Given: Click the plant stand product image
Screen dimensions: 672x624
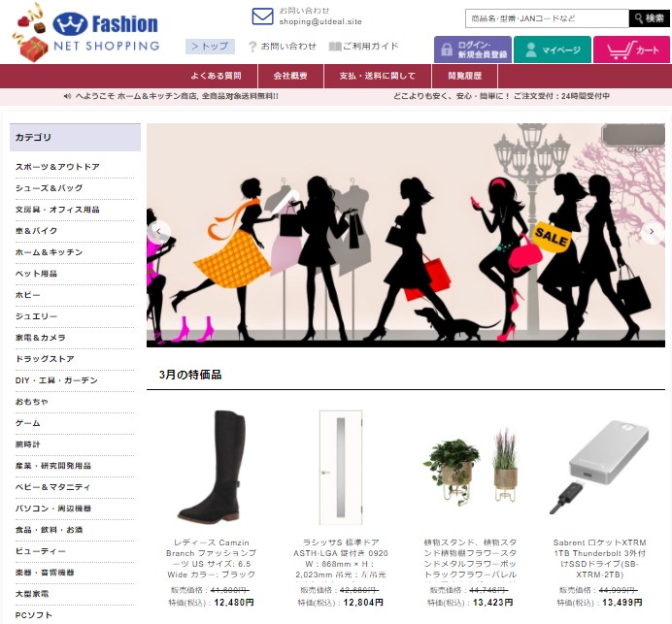Looking at the screenshot, I should [x=470, y=467].
